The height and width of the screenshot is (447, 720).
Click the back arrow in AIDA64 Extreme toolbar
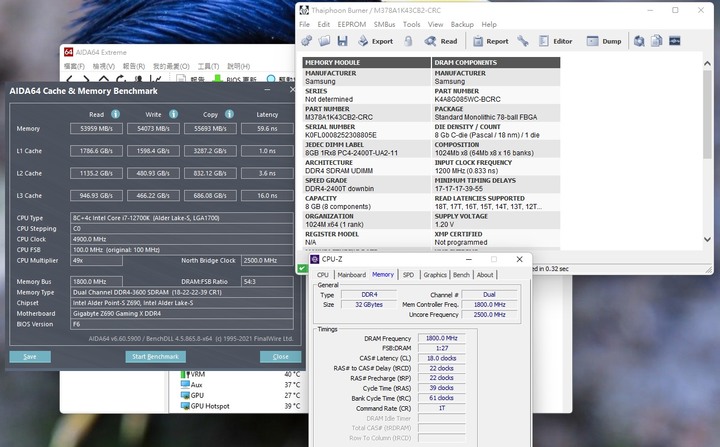click(x=70, y=79)
